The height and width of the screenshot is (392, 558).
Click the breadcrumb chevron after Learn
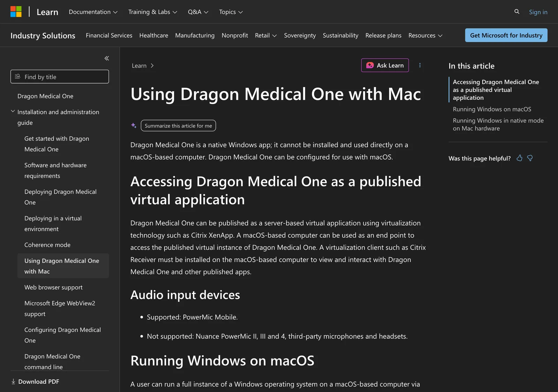pos(152,66)
